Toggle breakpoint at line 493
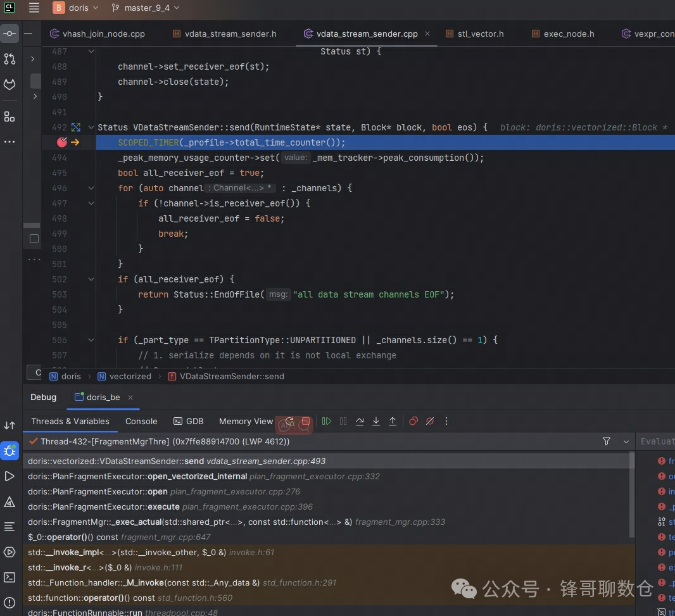This screenshot has width=675, height=616. [62, 142]
